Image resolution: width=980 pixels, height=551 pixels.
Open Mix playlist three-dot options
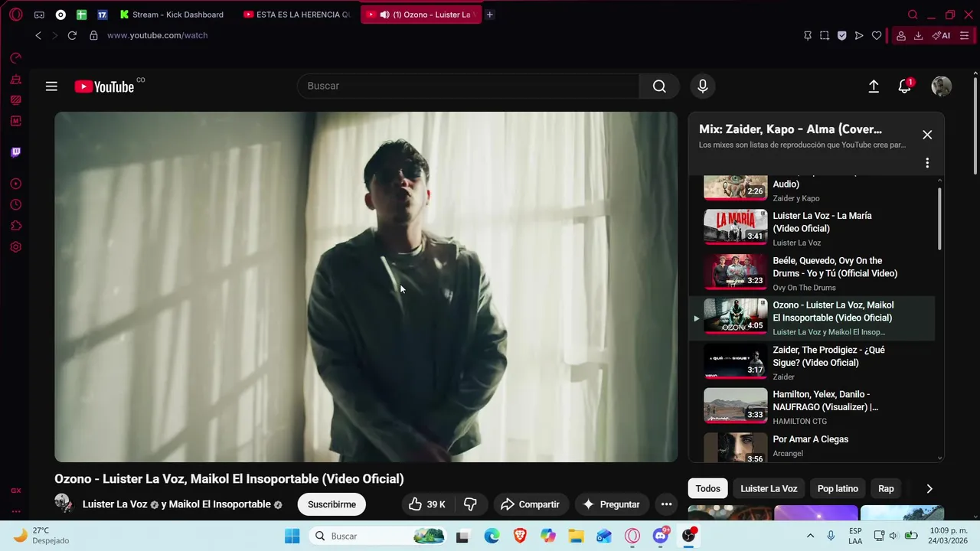point(927,163)
